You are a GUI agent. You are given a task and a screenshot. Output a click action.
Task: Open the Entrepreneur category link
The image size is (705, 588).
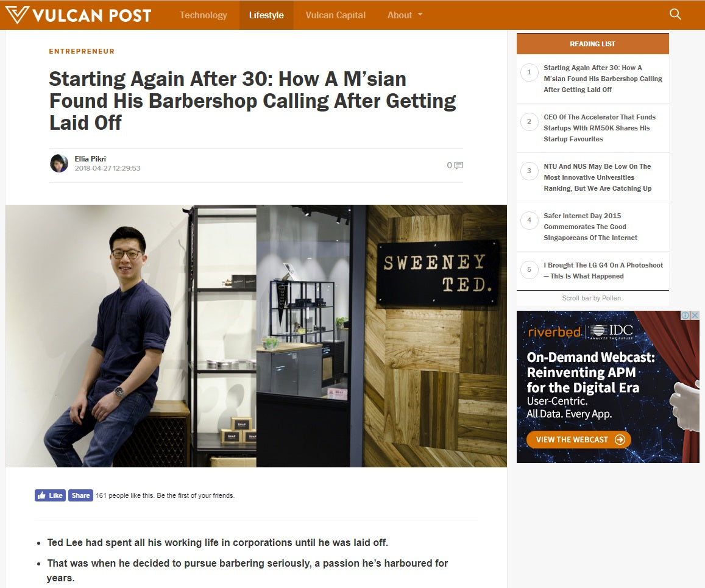(82, 52)
